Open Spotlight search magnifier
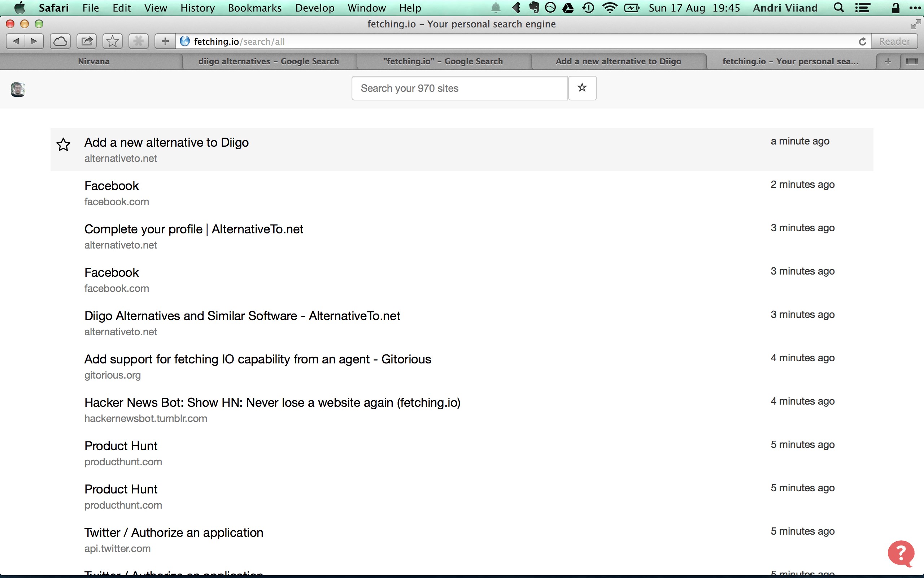 coord(838,8)
